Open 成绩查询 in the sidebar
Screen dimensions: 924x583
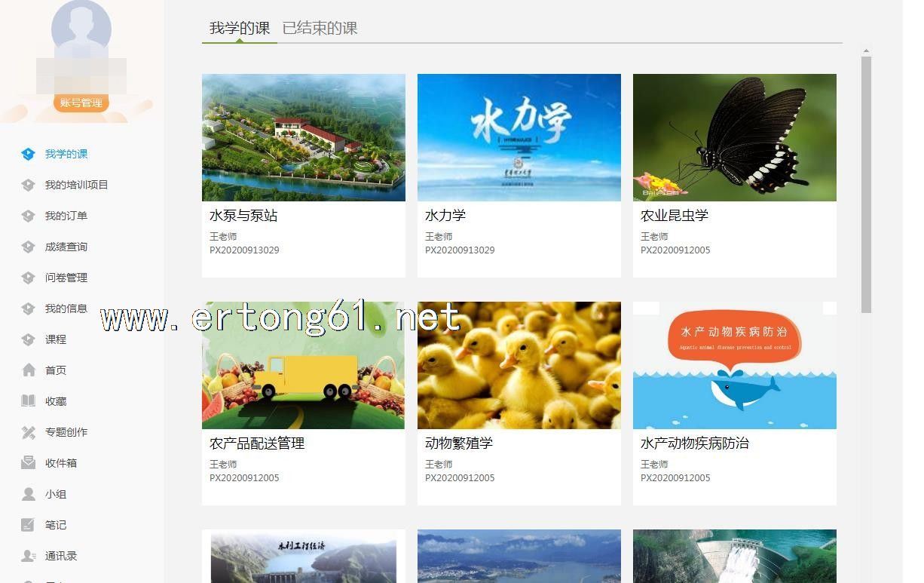click(66, 247)
